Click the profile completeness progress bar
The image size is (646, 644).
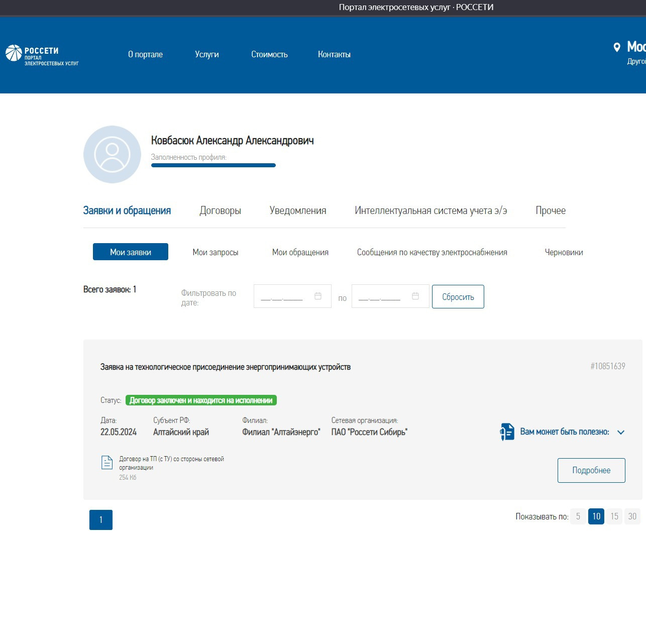coord(213,165)
